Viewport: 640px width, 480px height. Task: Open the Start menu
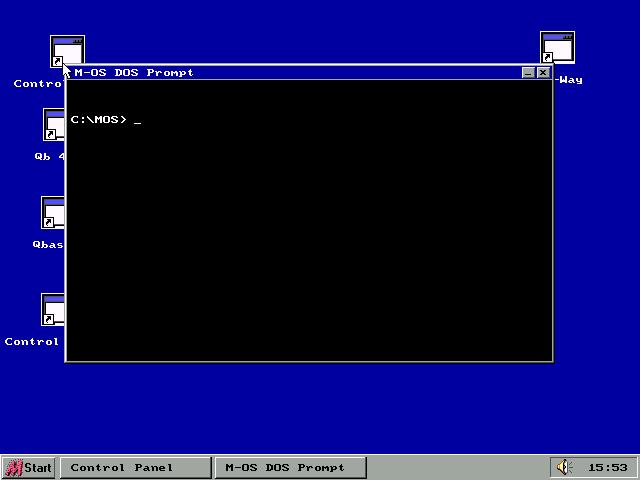28,467
